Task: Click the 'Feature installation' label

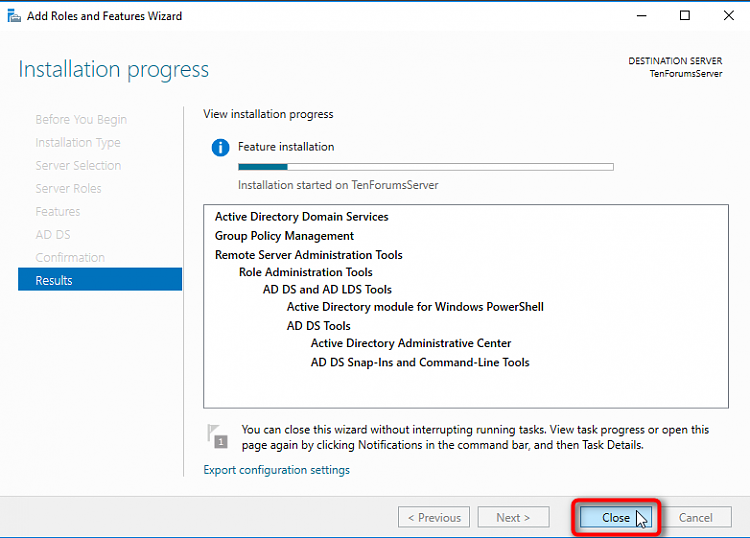Action: 286,147
